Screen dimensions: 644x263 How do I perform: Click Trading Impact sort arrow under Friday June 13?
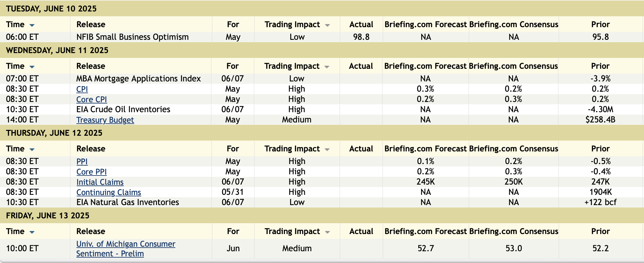click(327, 232)
